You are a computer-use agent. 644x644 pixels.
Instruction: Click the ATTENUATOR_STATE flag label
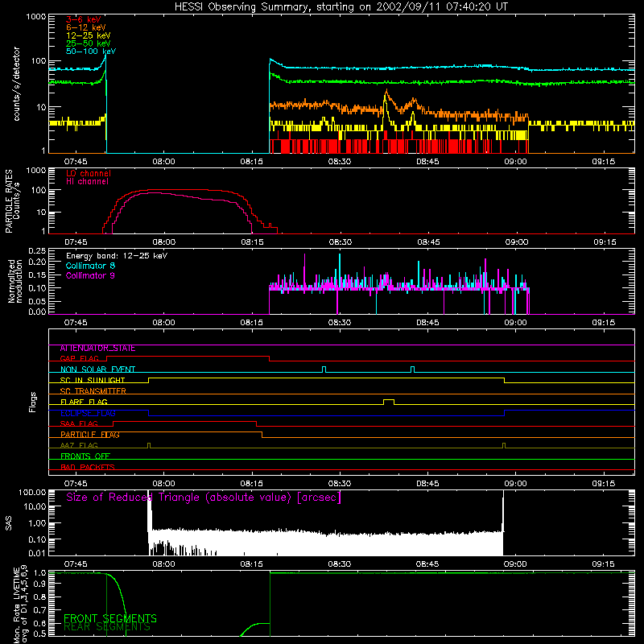pyautogui.click(x=97, y=349)
